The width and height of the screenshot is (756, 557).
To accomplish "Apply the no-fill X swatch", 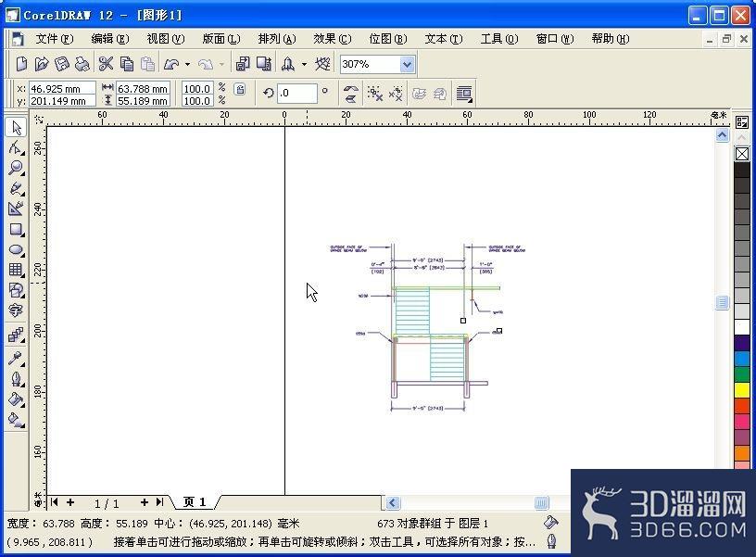I will [742, 154].
